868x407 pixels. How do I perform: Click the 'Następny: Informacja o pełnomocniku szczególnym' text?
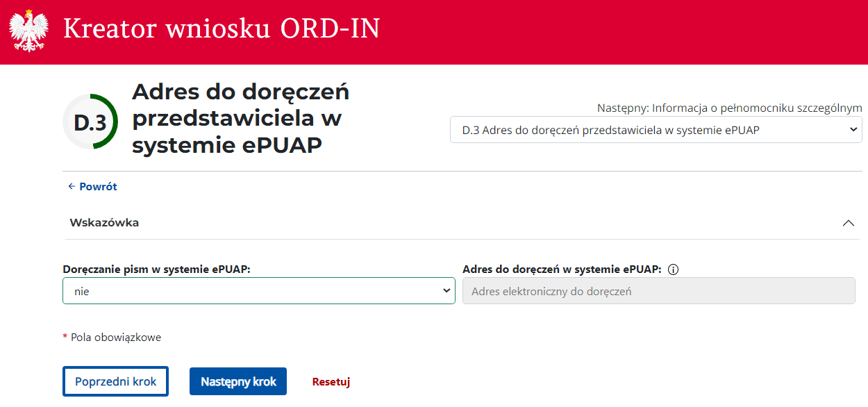pyautogui.click(x=729, y=108)
